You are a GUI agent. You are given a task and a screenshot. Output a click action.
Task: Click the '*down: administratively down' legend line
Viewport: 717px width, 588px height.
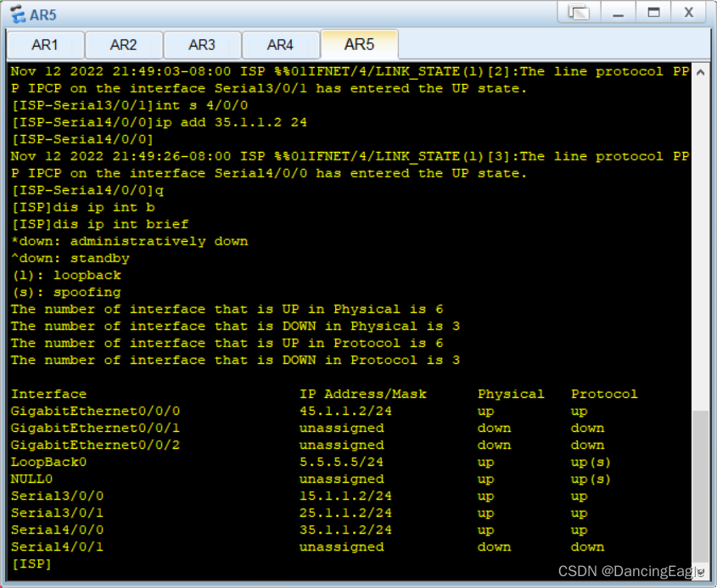[x=130, y=241]
